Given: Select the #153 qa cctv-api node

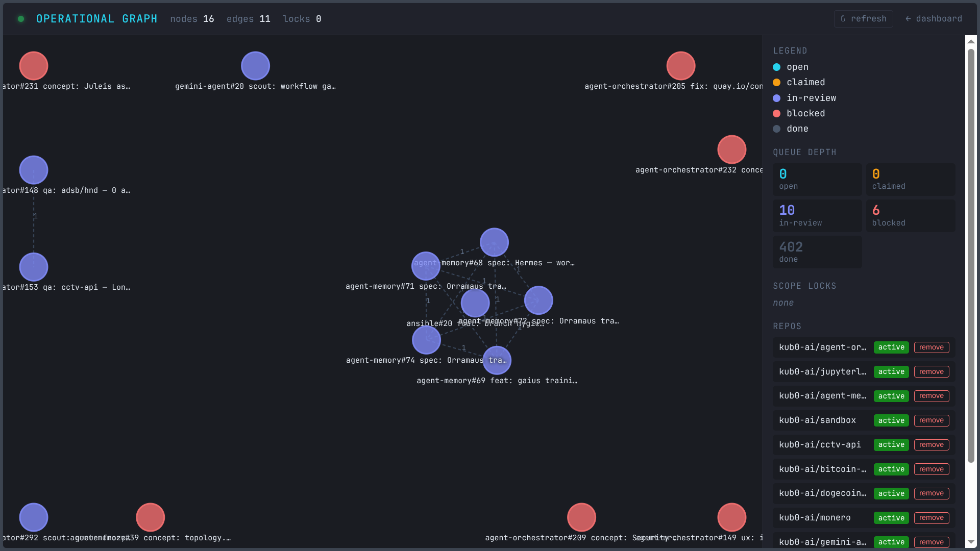Looking at the screenshot, I should (x=34, y=267).
